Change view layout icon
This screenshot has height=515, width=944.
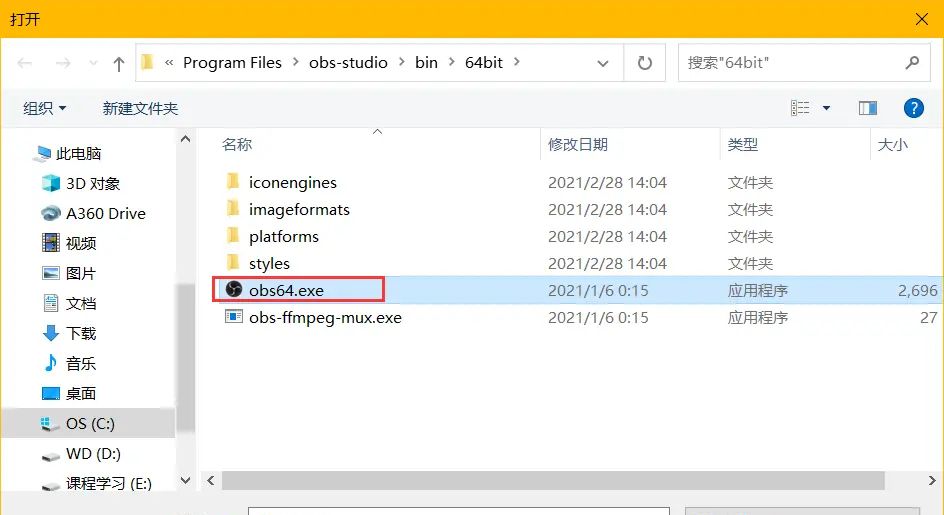pos(800,108)
